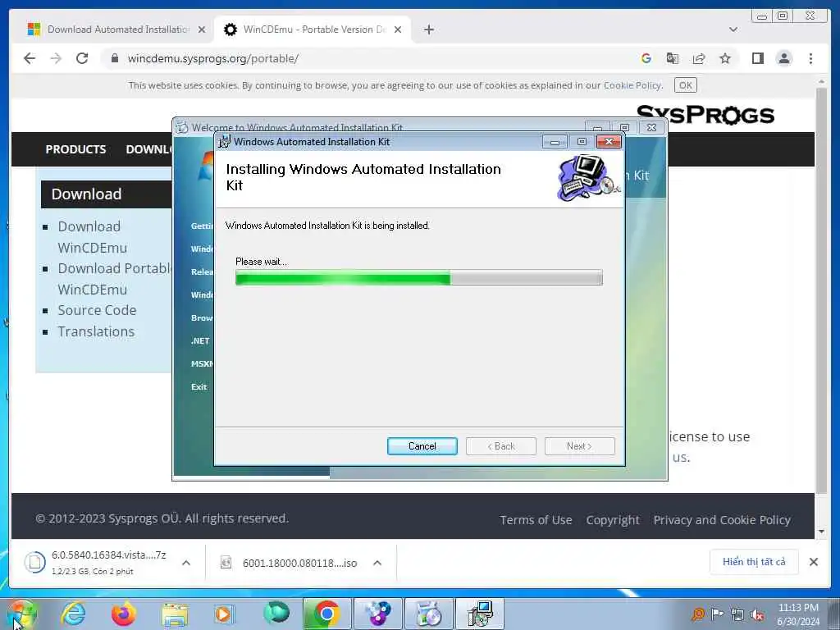This screenshot has width=840, height=630.
Task: Open Terms of Use in the footer
Action: pos(536,519)
